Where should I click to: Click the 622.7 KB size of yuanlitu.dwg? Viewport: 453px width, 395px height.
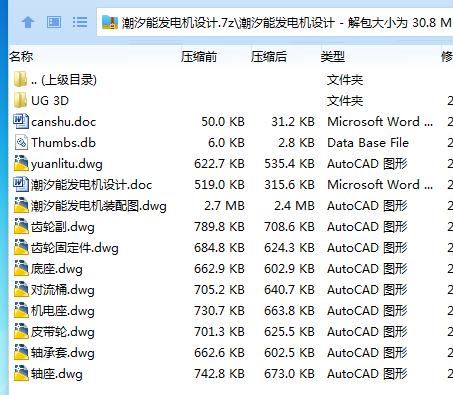pyautogui.click(x=219, y=164)
